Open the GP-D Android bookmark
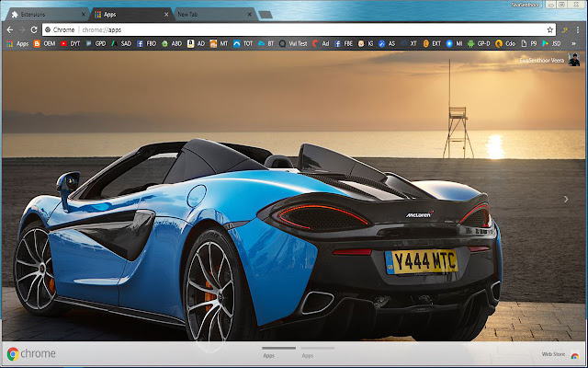588x368 pixels. 479,43
